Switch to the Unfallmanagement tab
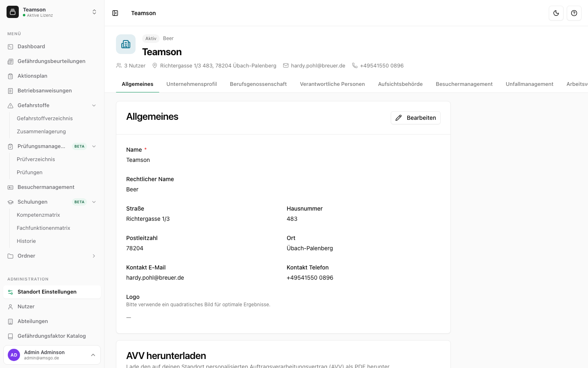This screenshot has height=368, width=588. 530,84
